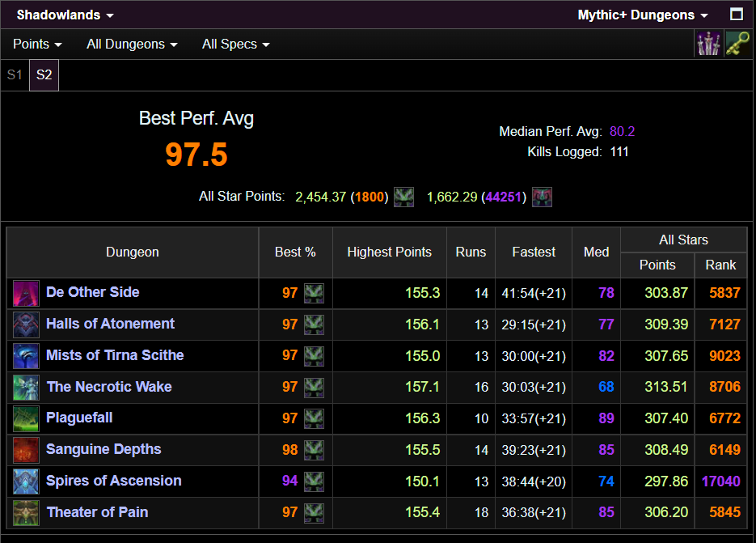The image size is (756, 543).
Task: Click the All Stars Rank column header
Action: [720, 265]
